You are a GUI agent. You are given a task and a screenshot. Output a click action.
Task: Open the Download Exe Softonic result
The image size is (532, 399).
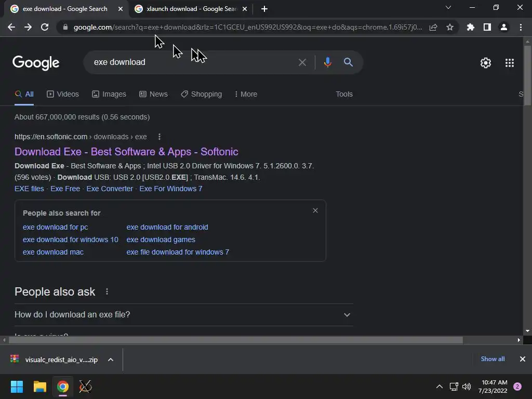pos(126,152)
